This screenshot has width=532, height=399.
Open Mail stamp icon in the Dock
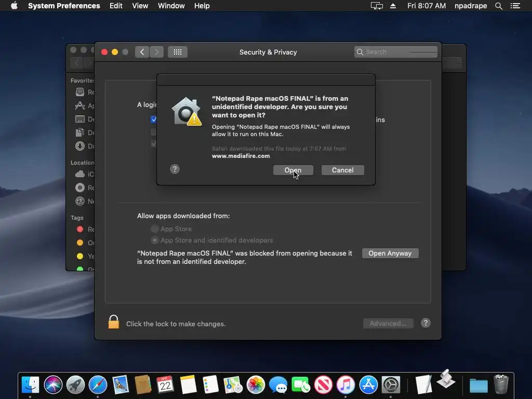(121, 385)
